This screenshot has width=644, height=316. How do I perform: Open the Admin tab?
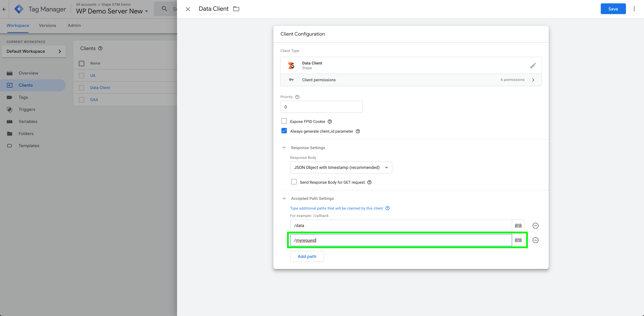click(74, 25)
